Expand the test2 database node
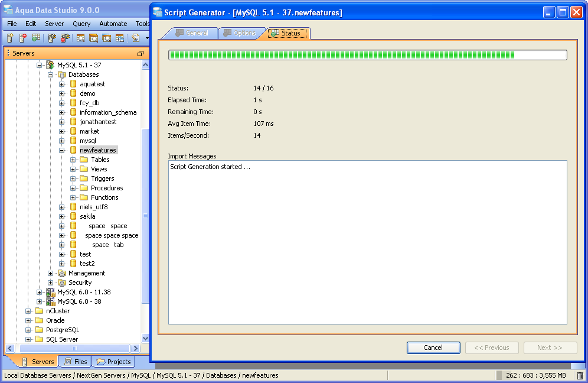The width and height of the screenshot is (588, 383). click(62, 264)
